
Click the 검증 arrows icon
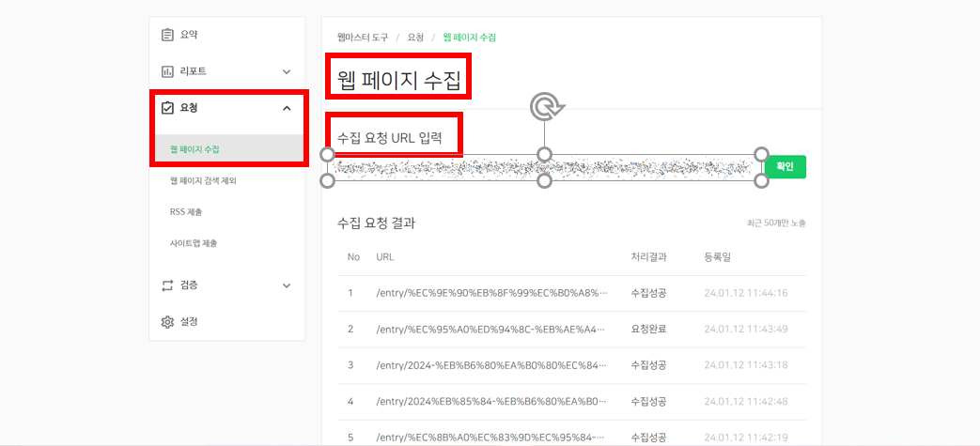tap(167, 285)
